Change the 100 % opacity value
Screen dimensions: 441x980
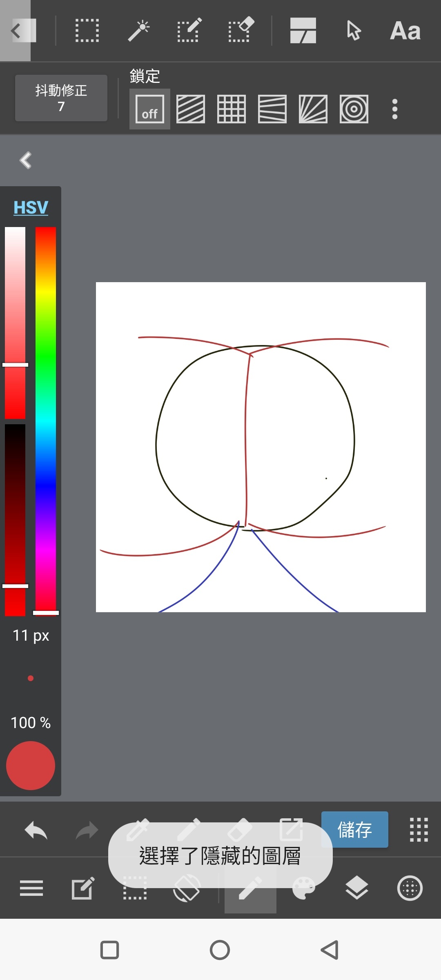(x=31, y=723)
